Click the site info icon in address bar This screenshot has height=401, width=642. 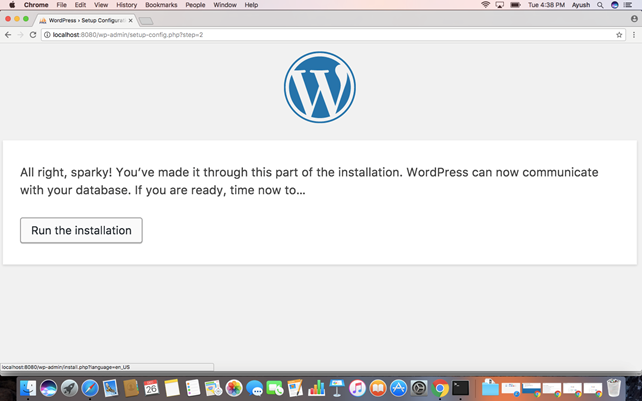pos(47,35)
